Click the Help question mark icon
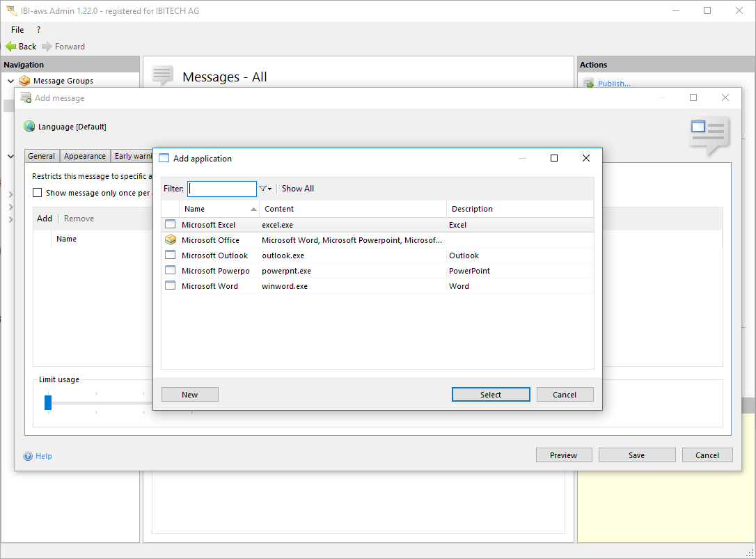 coord(28,457)
